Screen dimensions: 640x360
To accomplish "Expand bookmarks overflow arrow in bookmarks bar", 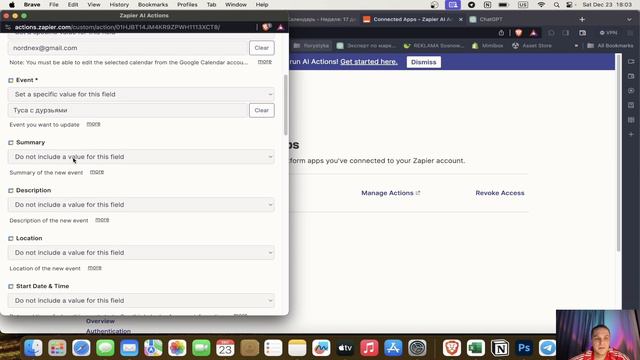I will (x=576, y=46).
